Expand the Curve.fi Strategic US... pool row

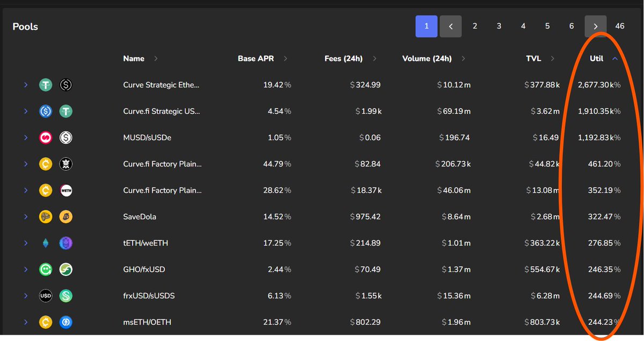[25, 111]
